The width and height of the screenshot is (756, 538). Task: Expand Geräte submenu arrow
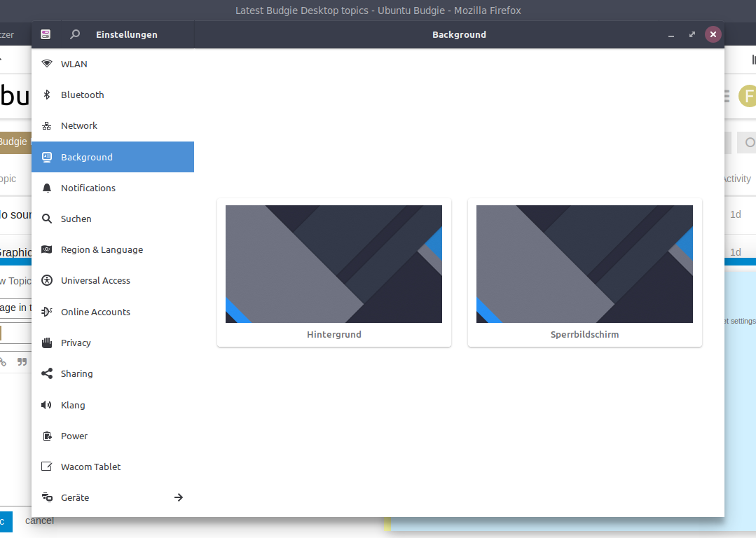(179, 497)
